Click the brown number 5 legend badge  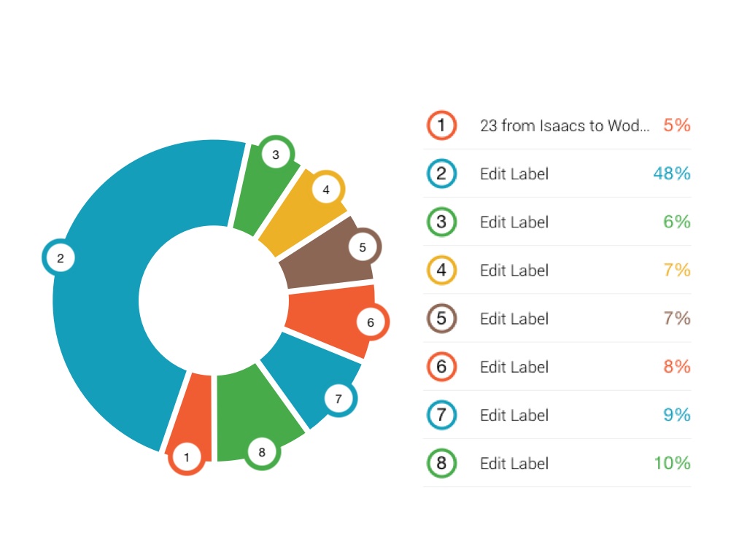(x=441, y=318)
